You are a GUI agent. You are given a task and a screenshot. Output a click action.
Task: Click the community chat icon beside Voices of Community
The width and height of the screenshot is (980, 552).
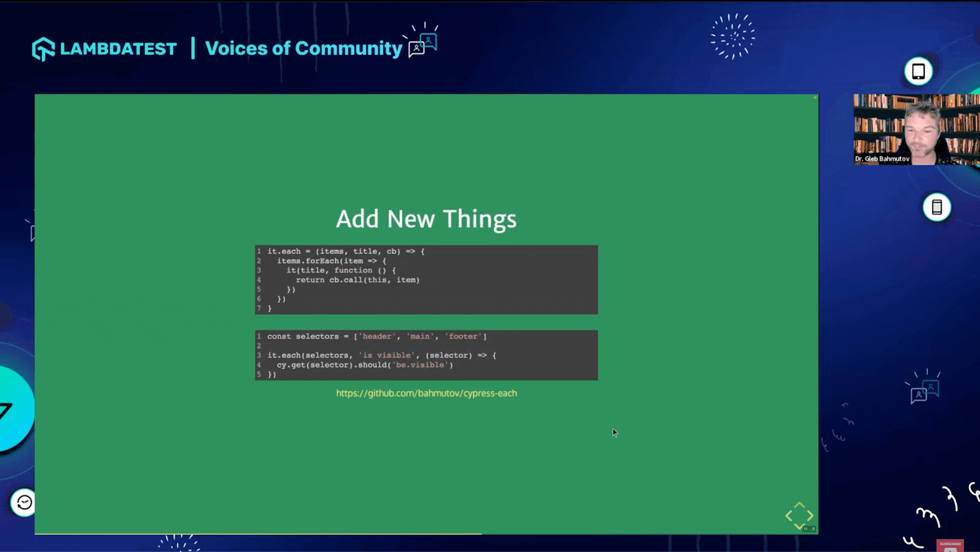pyautogui.click(x=423, y=40)
